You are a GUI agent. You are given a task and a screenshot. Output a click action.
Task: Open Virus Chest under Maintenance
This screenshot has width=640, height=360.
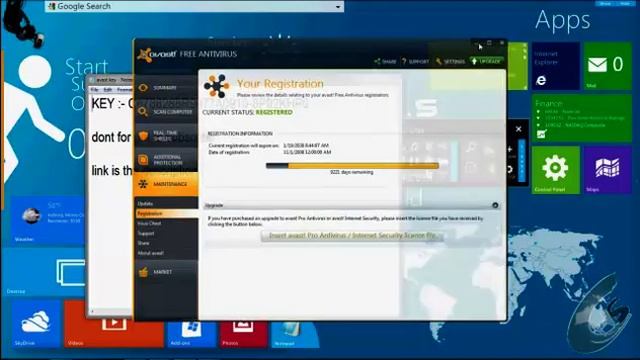149,224
